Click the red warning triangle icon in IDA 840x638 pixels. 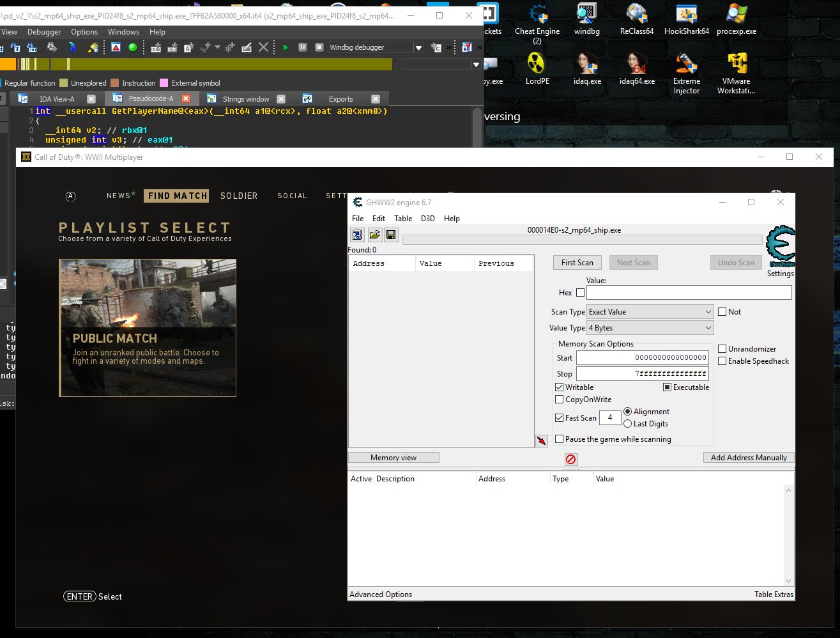tap(116, 47)
